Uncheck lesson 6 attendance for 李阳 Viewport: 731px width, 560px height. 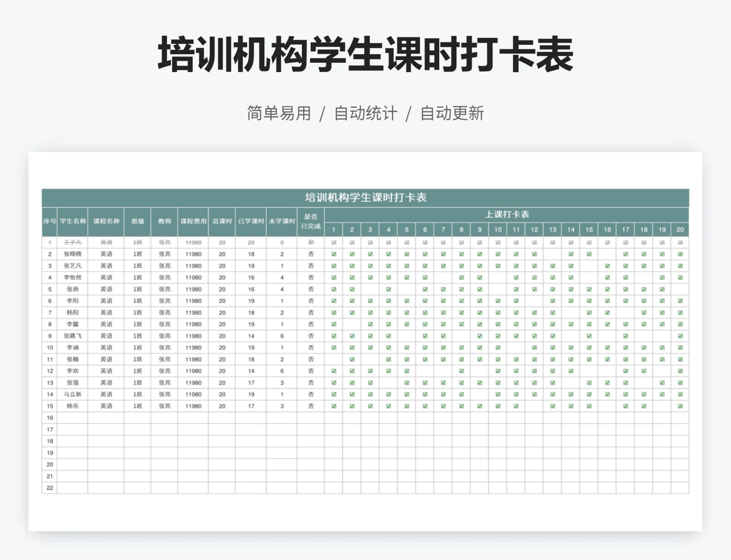coord(425,301)
